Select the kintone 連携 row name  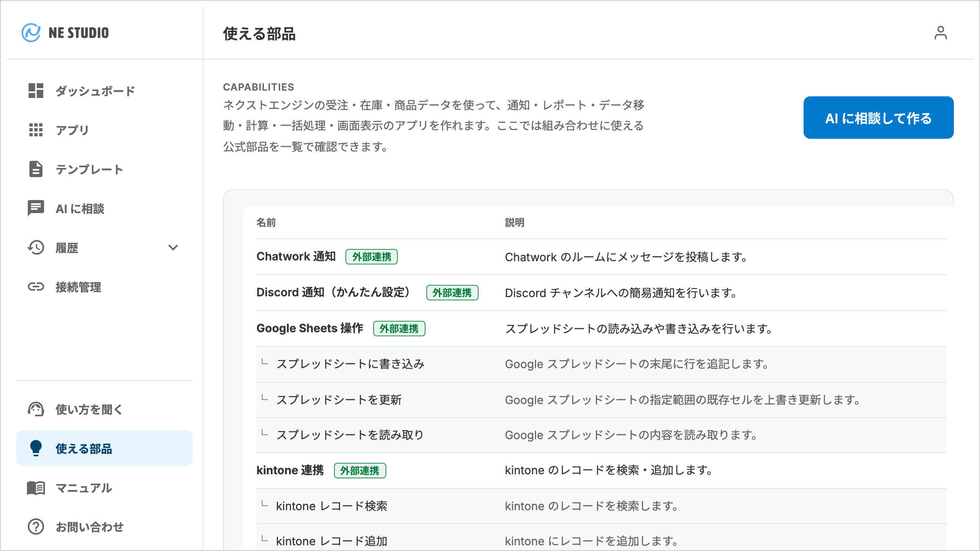290,470
